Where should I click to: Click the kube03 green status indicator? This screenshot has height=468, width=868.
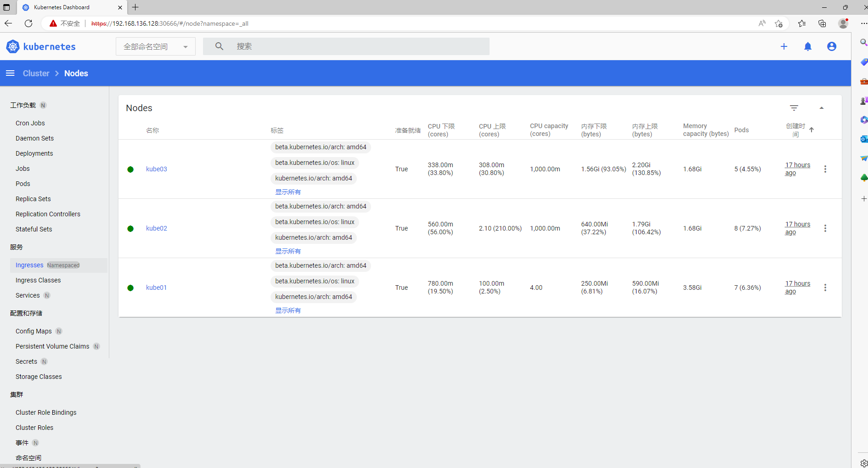[130, 169]
